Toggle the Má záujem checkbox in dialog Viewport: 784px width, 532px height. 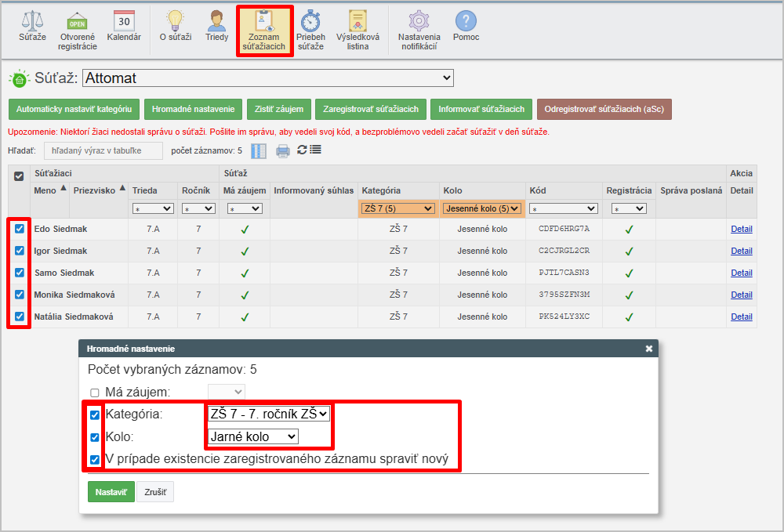(95, 392)
